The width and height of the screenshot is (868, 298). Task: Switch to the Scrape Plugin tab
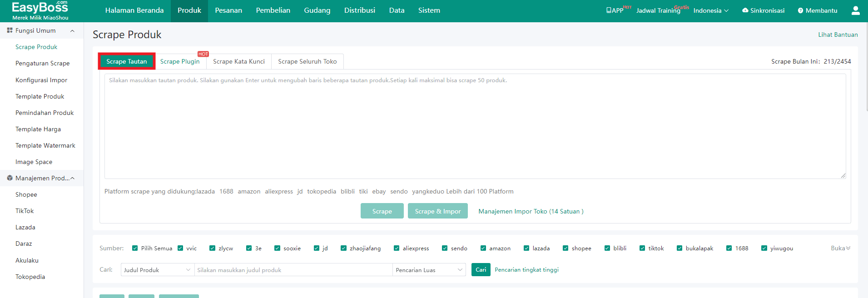pyautogui.click(x=180, y=61)
